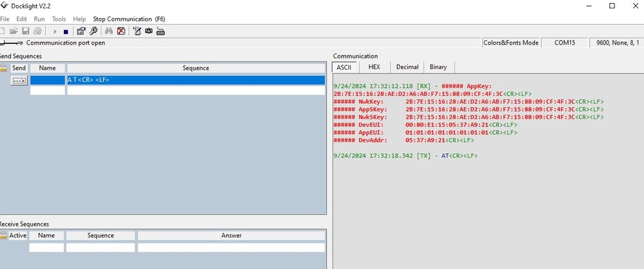Click Stop Communication (F6) in menu bar

pyautogui.click(x=129, y=19)
